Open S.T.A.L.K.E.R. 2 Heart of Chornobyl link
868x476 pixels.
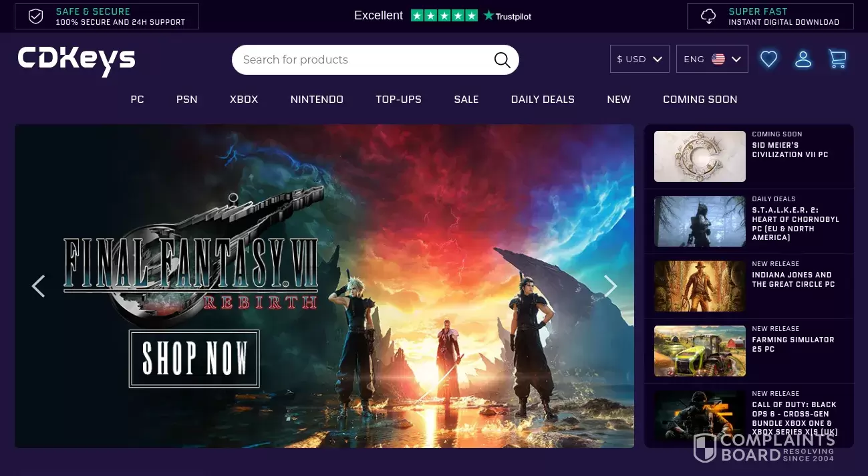(x=795, y=224)
